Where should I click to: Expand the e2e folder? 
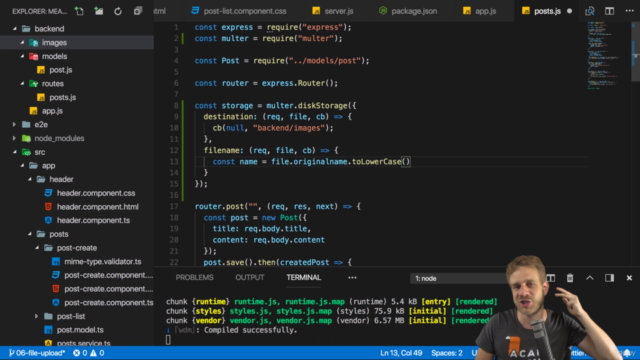[15, 125]
